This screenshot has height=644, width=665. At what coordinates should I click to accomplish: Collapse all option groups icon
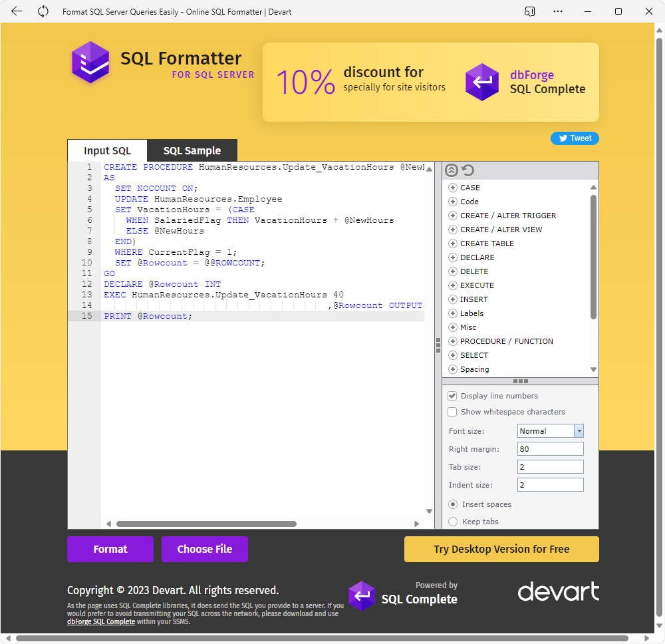pyautogui.click(x=452, y=170)
